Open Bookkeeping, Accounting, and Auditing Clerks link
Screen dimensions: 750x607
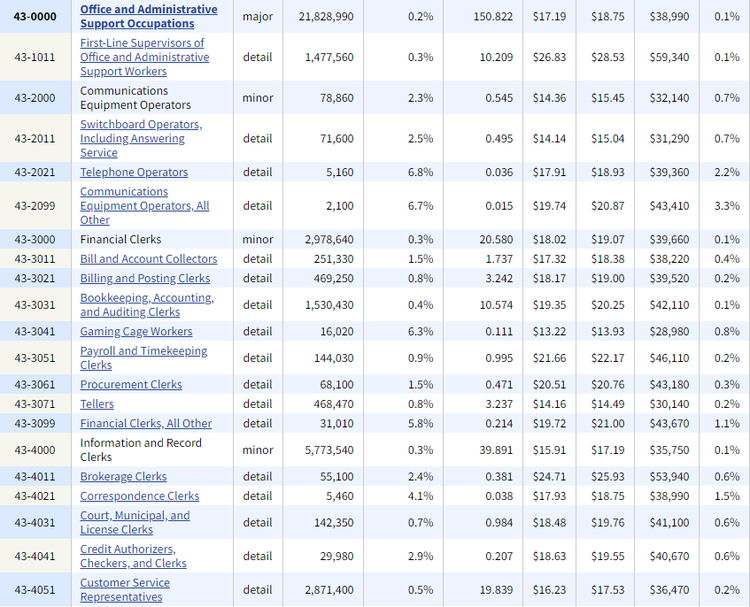coord(147,305)
